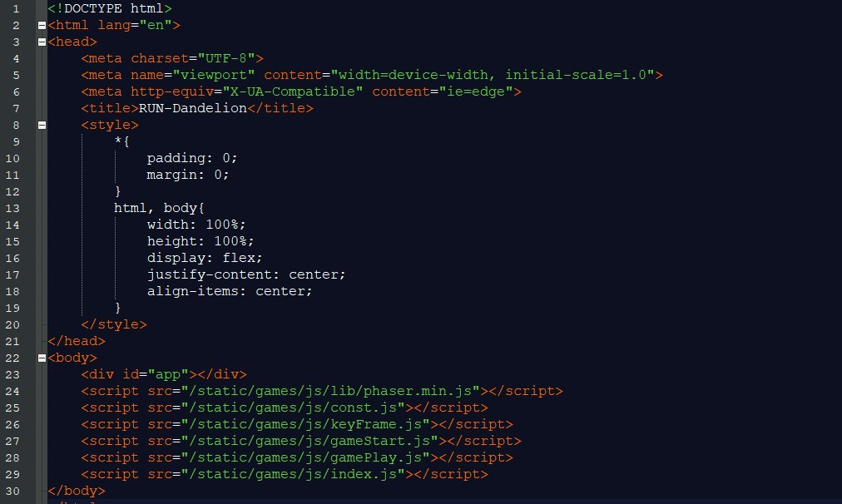Click the closing /style tag
Screen dimensions: 842x504
pos(114,324)
